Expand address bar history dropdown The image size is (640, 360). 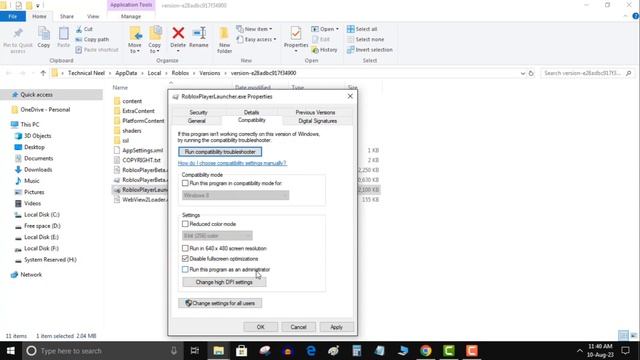(522, 73)
